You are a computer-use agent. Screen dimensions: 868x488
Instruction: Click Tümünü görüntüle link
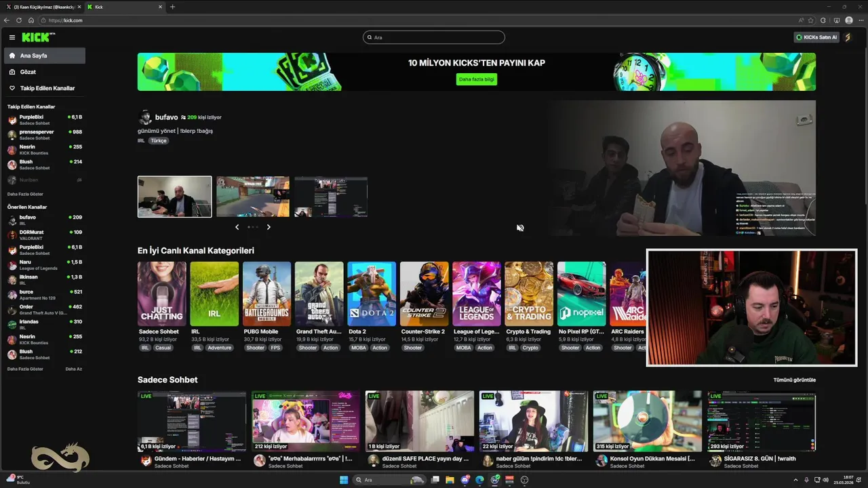click(794, 380)
